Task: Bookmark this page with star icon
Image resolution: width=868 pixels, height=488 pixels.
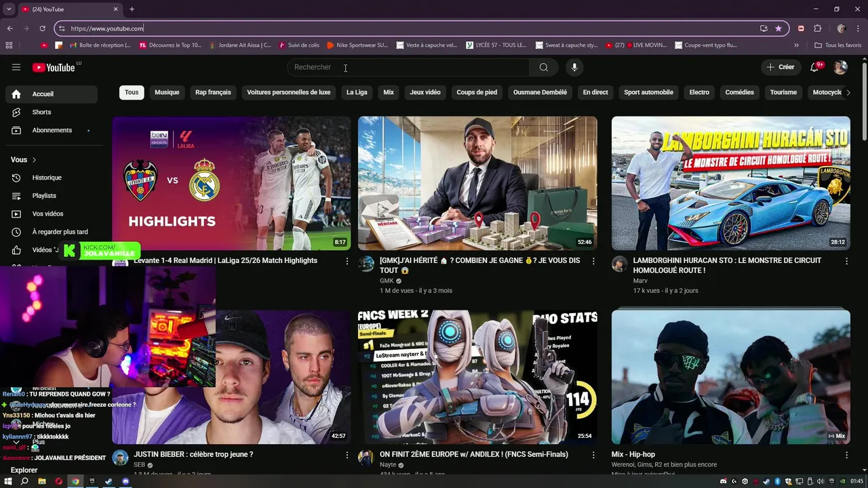Action: pos(778,28)
